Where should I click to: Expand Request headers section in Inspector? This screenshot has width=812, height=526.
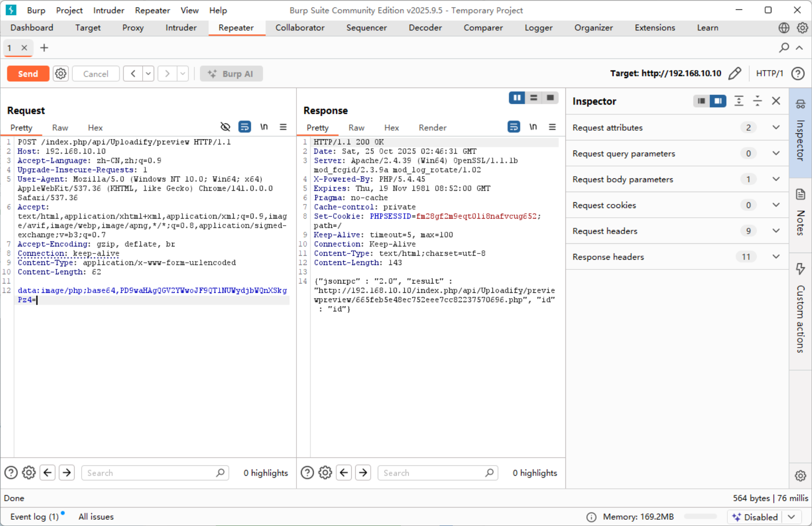pyautogui.click(x=776, y=231)
